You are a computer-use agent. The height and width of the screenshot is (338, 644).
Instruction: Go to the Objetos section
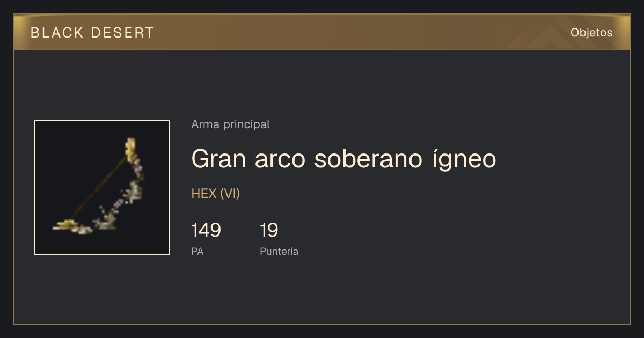click(591, 33)
